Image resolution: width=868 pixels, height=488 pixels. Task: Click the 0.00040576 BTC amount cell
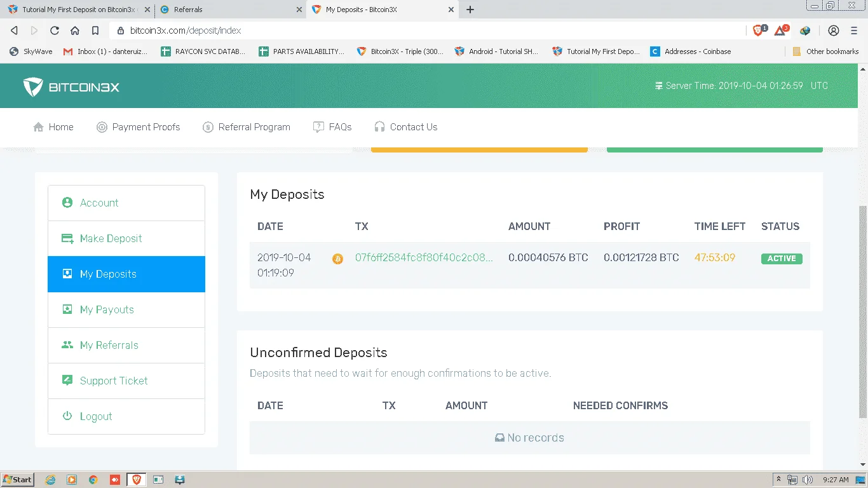(x=548, y=258)
